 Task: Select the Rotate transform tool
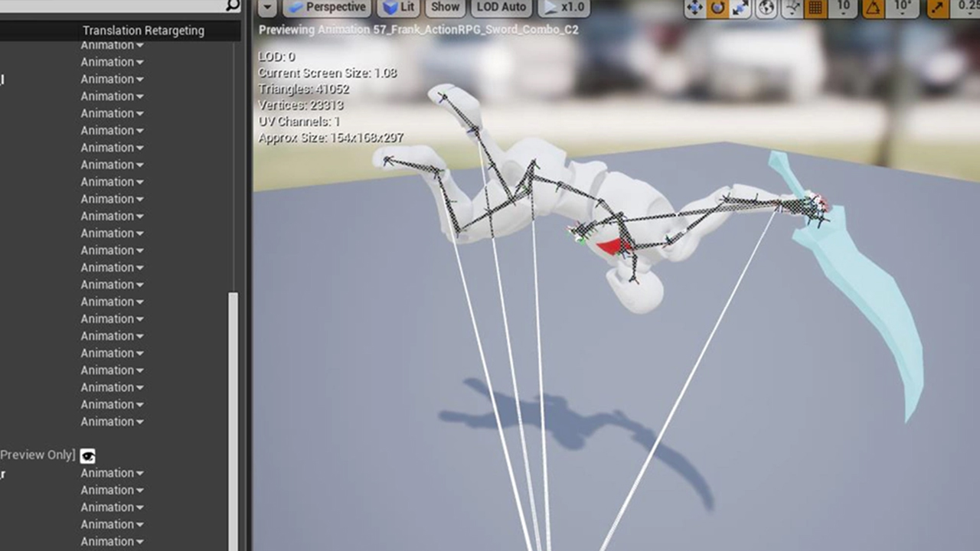tap(717, 8)
